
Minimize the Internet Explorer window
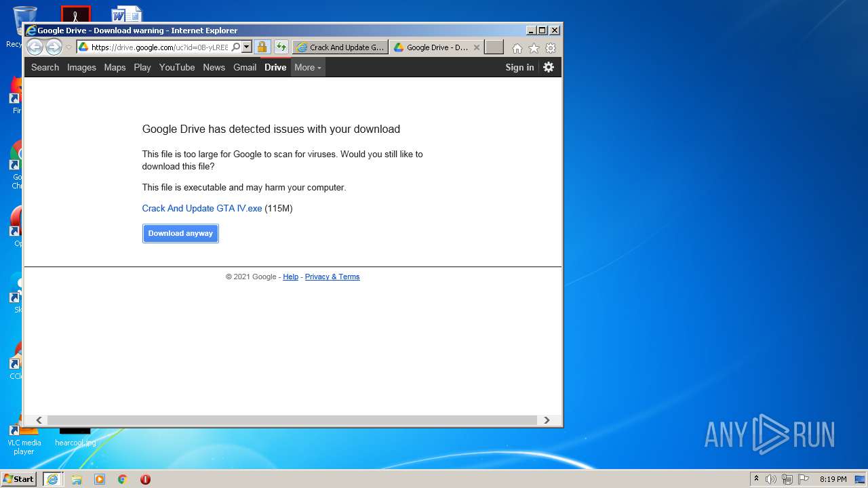[x=531, y=30]
